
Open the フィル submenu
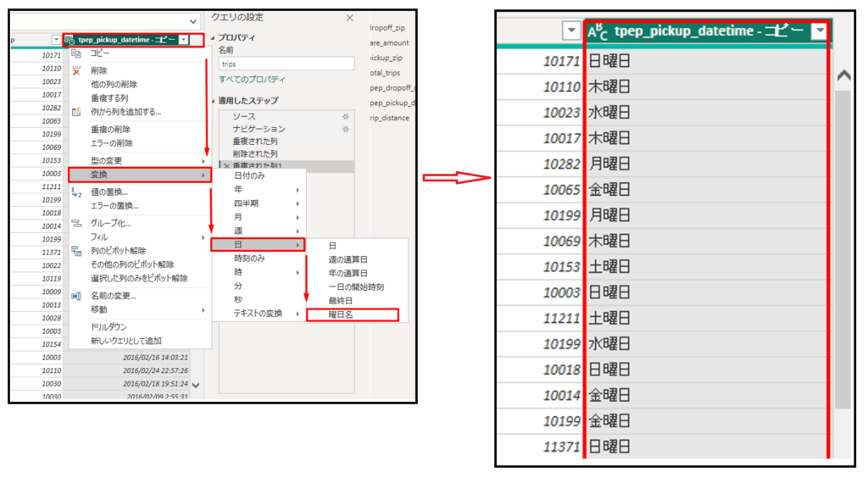pos(140,237)
